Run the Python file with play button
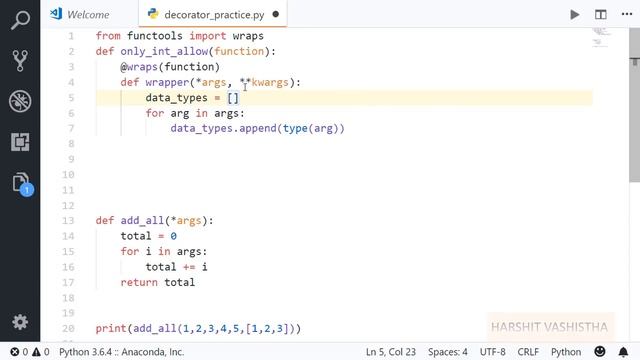This screenshot has width=640, height=360. coord(575,15)
